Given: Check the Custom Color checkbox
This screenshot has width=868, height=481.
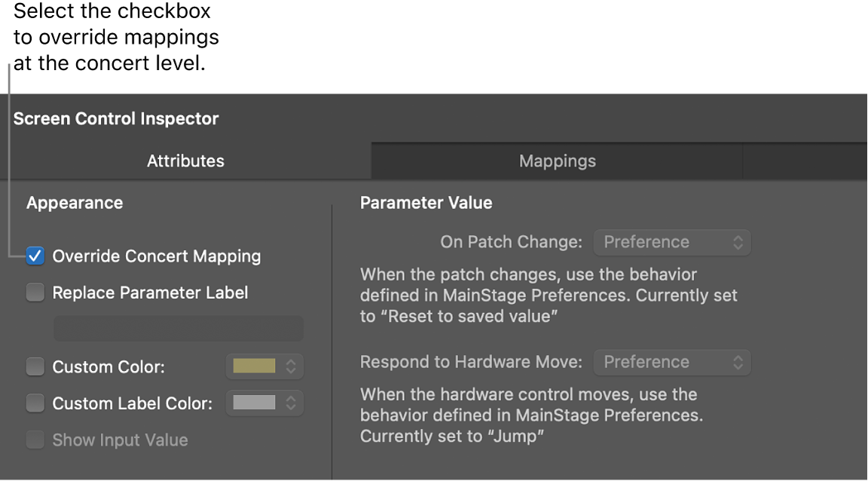Looking at the screenshot, I should (35, 366).
